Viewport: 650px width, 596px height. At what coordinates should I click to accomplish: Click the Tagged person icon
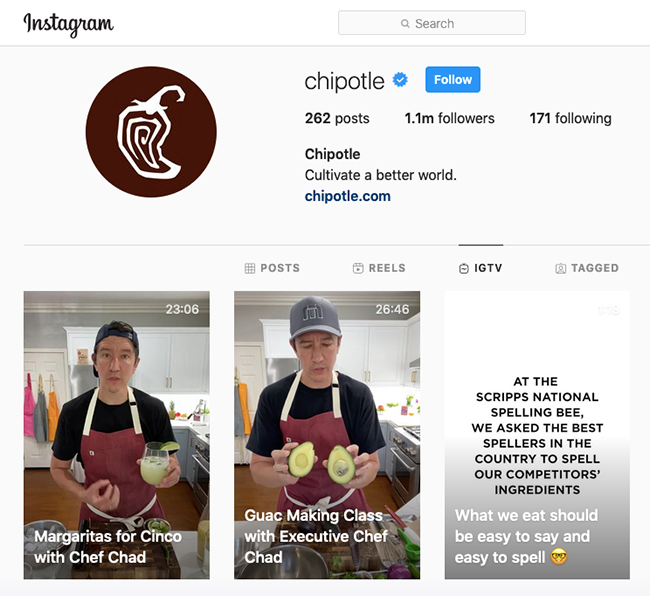pyautogui.click(x=560, y=269)
